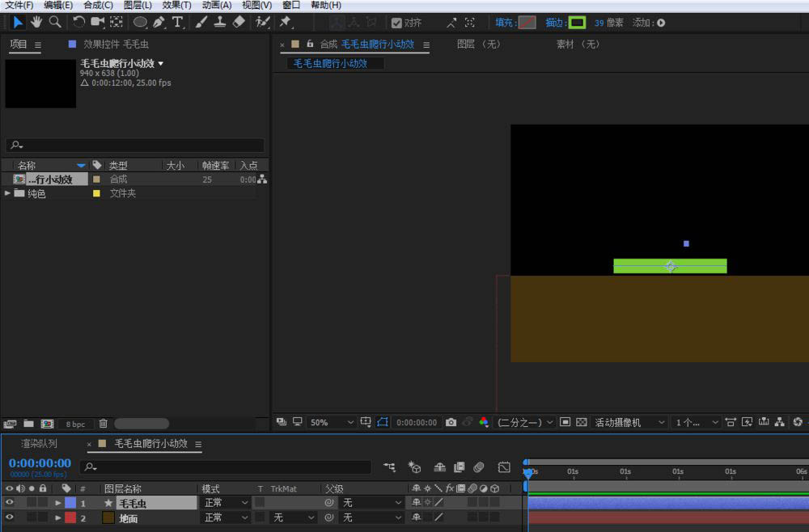The height and width of the screenshot is (532, 809).
Task: Hide the 毛毛虫 layer with its eye icon
Action: click(10, 503)
